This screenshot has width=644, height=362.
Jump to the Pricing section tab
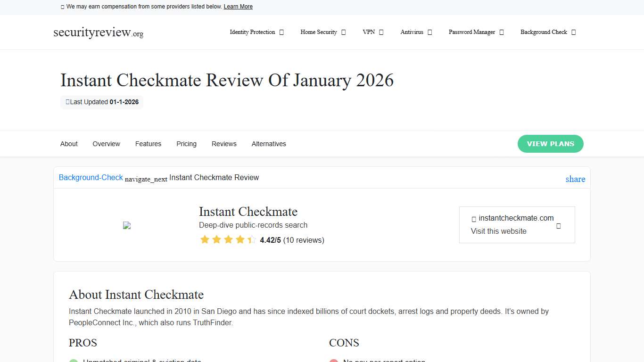pos(186,144)
